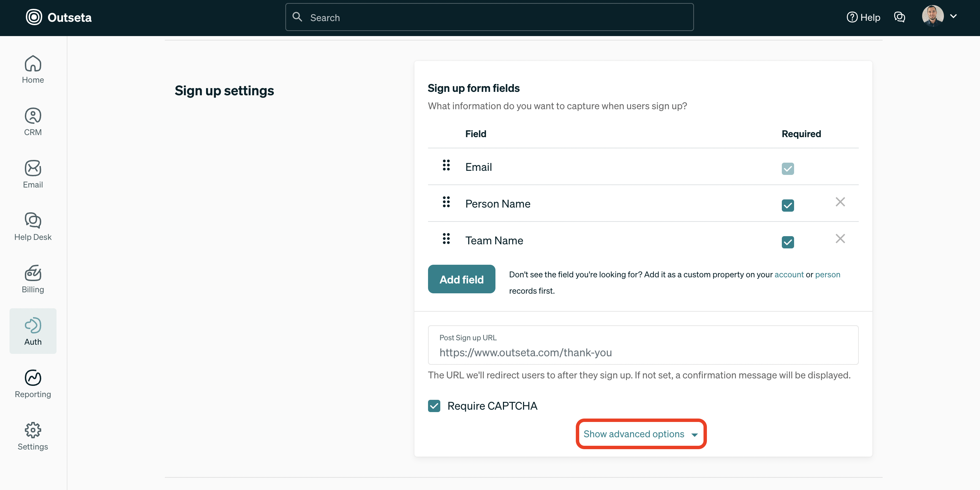This screenshot has width=980, height=490.
Task: Navigate to Billing in sidebar
Action: click(x=33, y=279)
